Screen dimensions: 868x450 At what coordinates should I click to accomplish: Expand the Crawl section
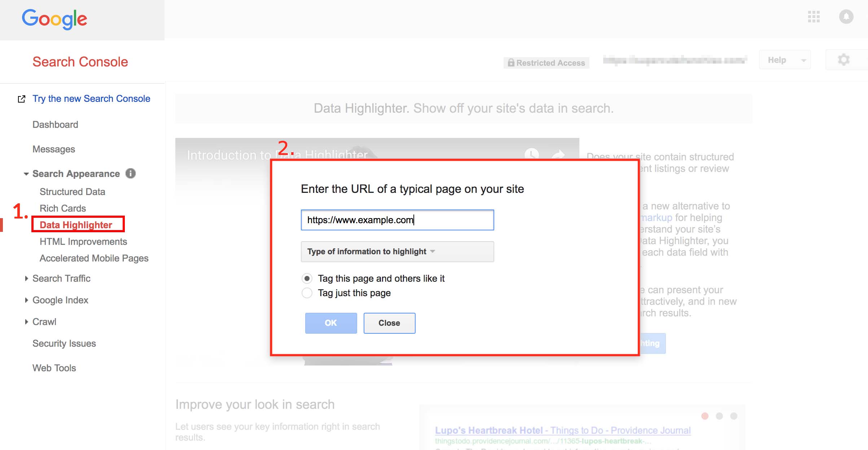(x=26, y=322)
